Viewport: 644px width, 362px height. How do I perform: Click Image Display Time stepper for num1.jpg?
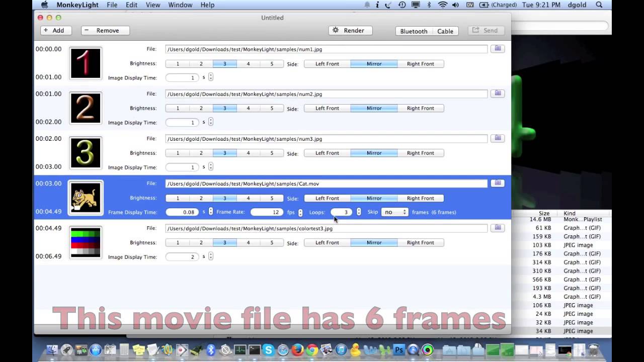211,77
